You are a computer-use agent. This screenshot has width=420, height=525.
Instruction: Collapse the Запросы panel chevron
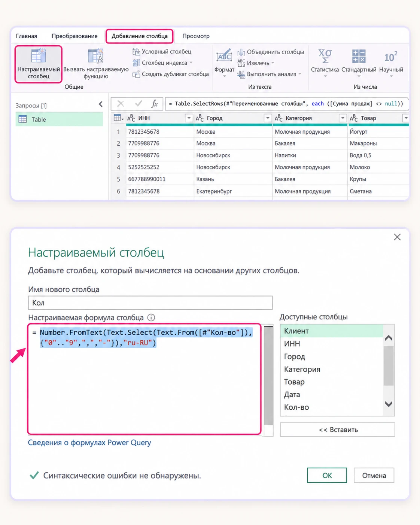100,104
